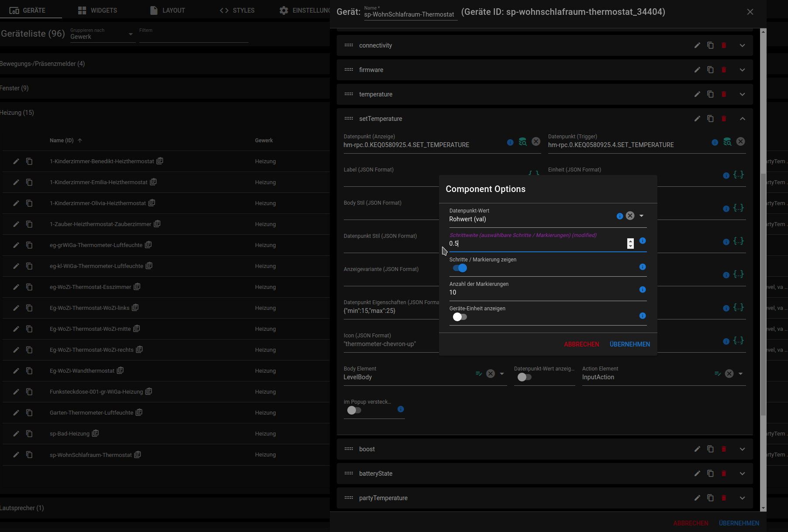Image resolution: width=788 pixels, height=532 pixels.
Task: Open object browser for Datenpunkt (Anzeige)
Action: tap(522, 142)
